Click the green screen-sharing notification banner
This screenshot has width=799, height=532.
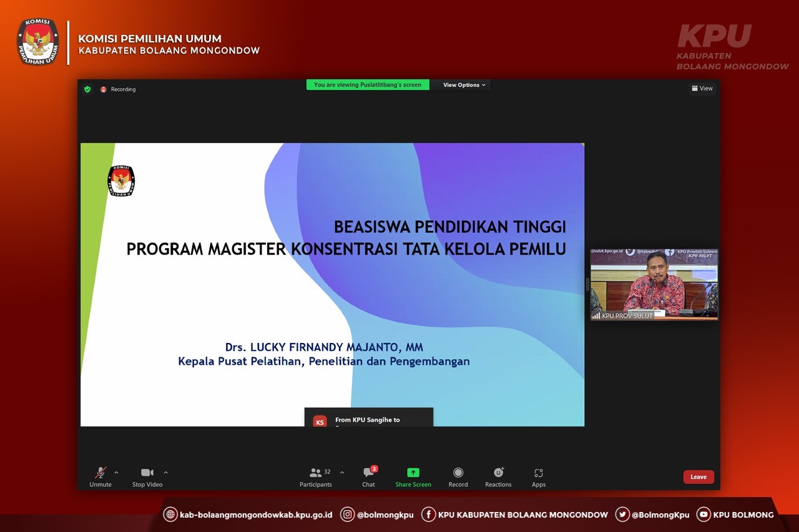pos(368,85)
